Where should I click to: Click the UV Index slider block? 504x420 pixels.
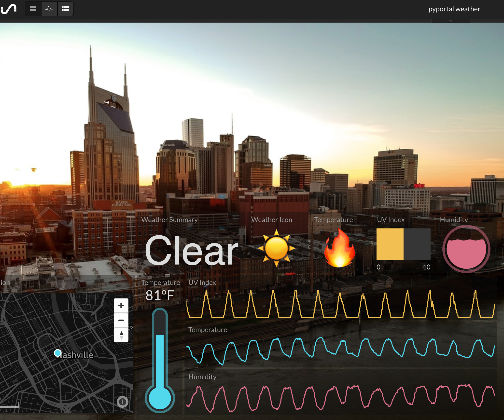point(404,244)
